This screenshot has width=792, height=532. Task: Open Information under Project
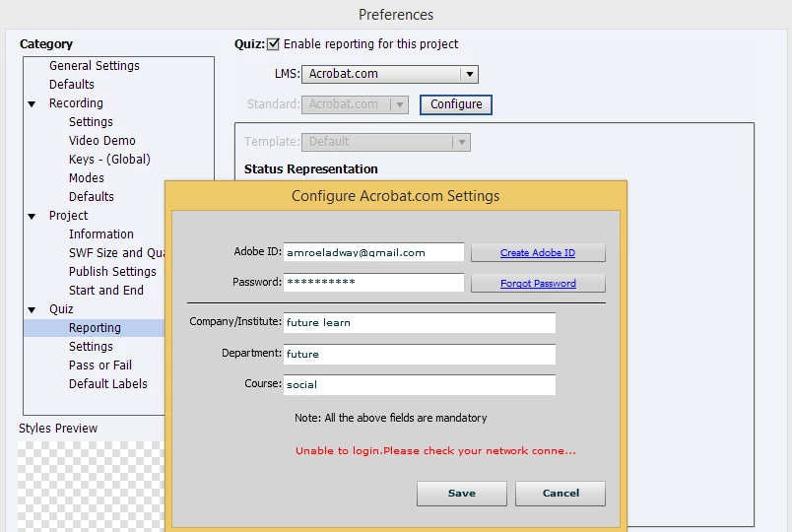pyautogui.click(x=101, y=233)
